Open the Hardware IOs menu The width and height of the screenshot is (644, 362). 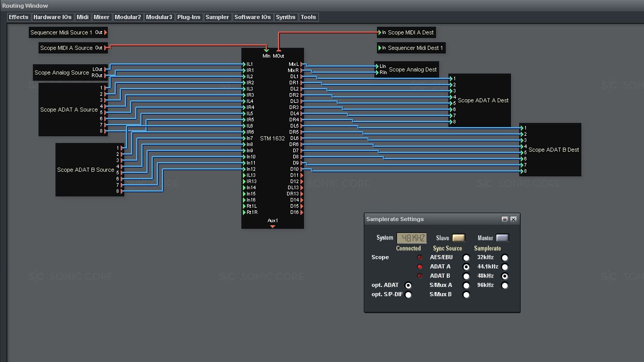pyautogui.click(x=52, y=17)
